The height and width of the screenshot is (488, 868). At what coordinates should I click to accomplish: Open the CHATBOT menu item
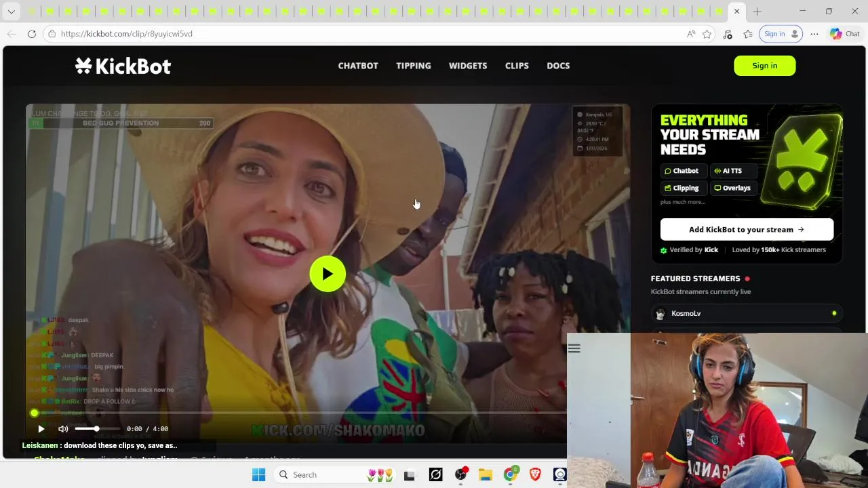[x=358, y=66]
